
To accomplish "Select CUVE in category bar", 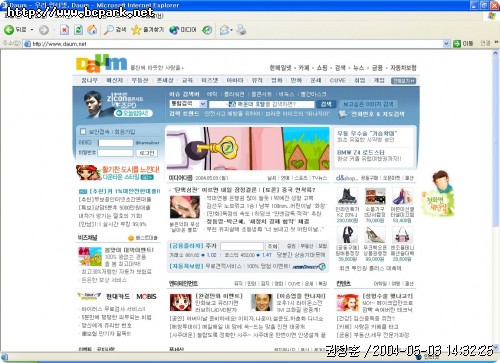I will click(337, 80).
